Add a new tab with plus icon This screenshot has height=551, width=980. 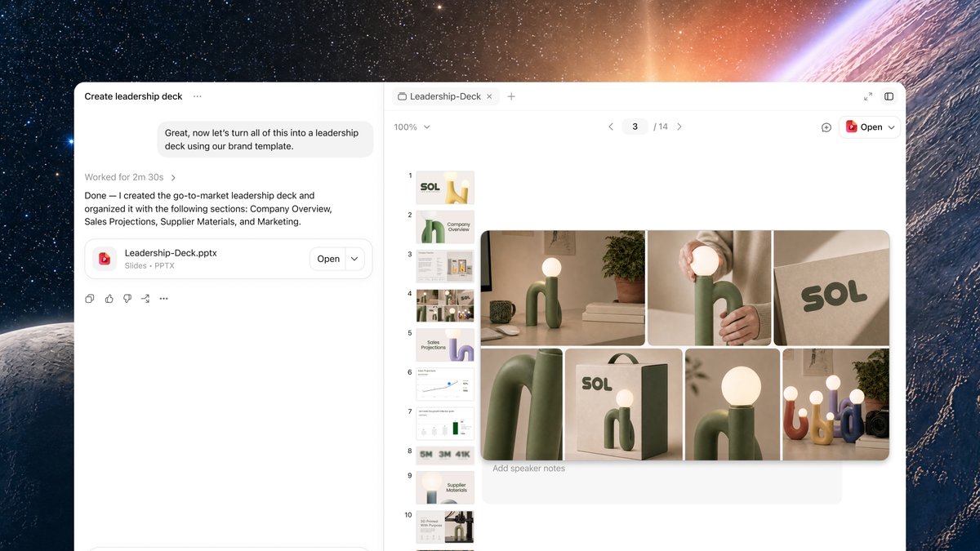point(511,96)
